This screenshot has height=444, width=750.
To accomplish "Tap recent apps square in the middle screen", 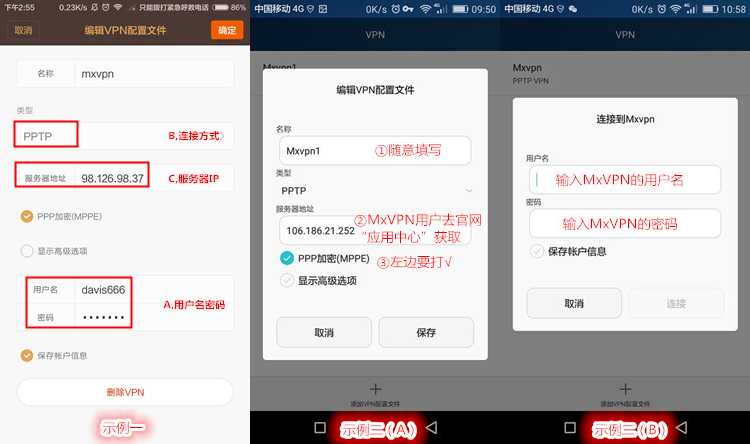I will point(320,428).
